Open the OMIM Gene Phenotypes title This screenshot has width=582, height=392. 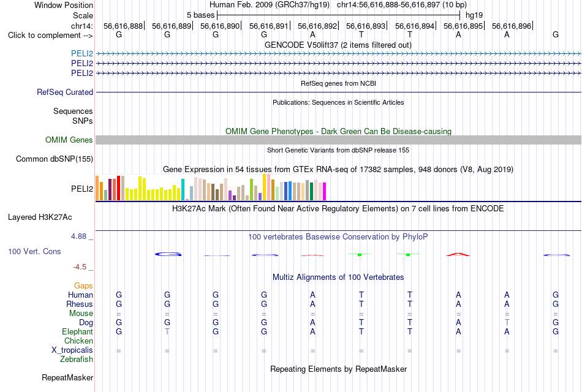coord(338,132)
